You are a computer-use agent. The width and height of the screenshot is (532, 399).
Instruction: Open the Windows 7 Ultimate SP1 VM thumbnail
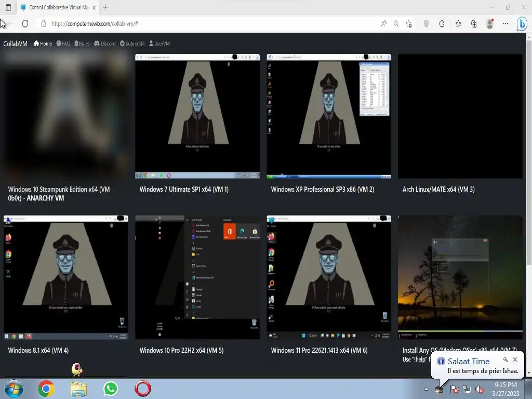pyautogui.click(x=197, y=116)
